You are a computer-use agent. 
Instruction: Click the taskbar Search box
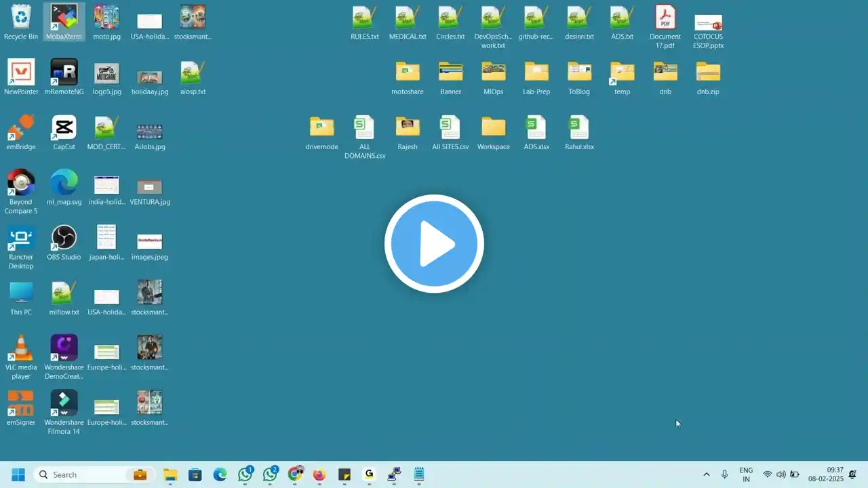(94, 474)
